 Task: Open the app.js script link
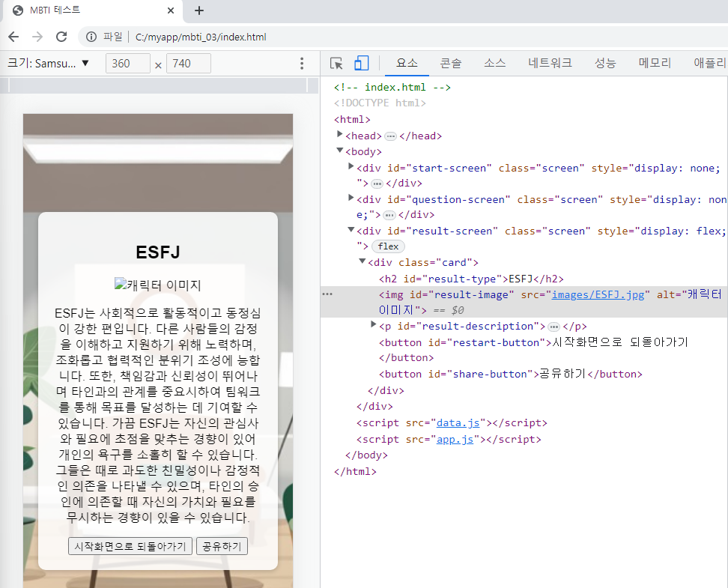(455, 439)
